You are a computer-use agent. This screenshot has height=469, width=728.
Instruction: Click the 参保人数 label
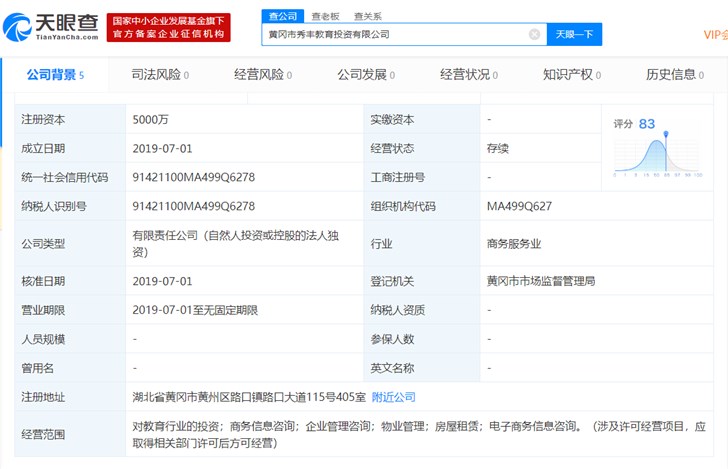click(392, 339)
